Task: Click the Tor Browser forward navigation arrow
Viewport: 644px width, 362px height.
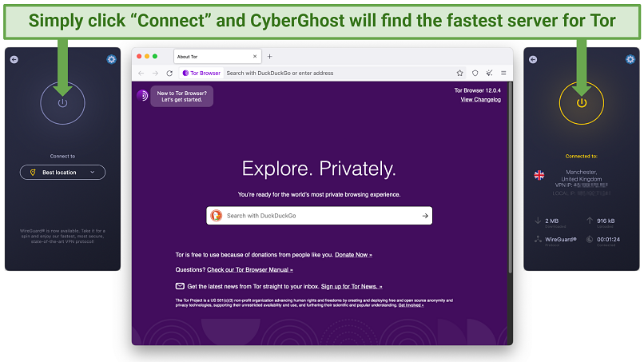Action: pos(155,74)
